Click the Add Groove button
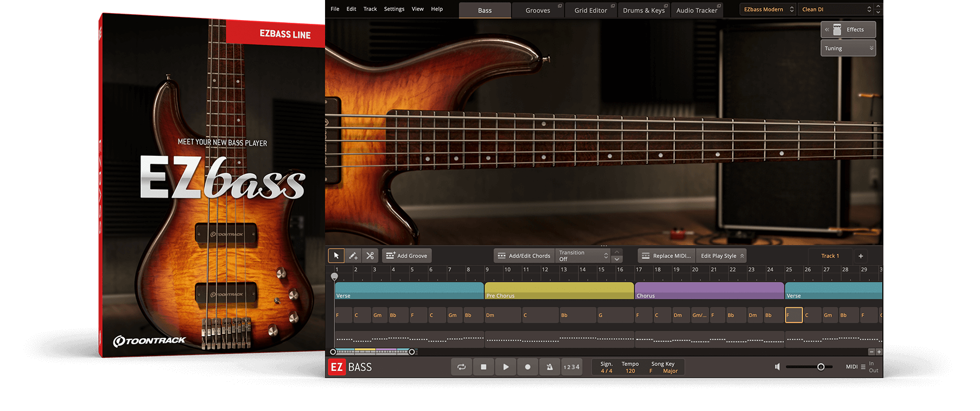This screenshot has height=411, width=980. tap(407, 256)
